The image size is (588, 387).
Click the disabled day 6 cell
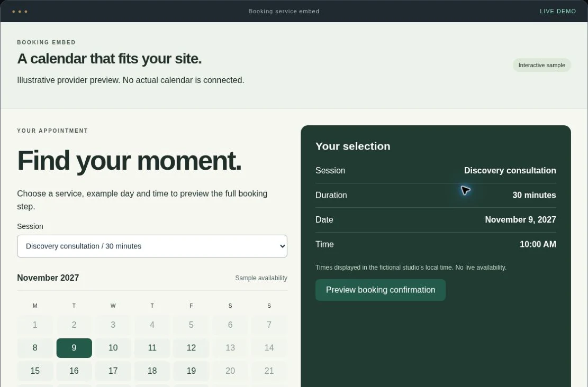point(230,325)
